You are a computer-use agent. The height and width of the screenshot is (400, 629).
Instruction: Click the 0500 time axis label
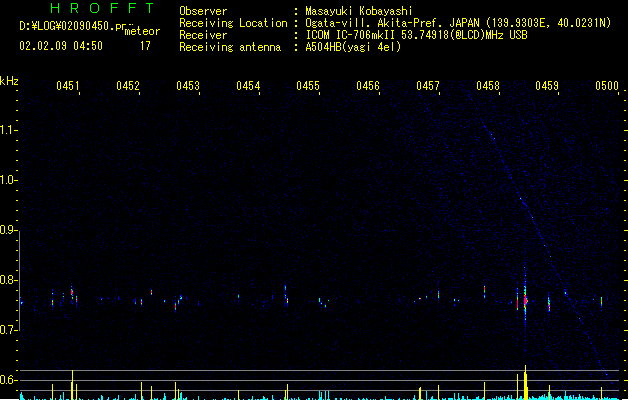(607, 86)
